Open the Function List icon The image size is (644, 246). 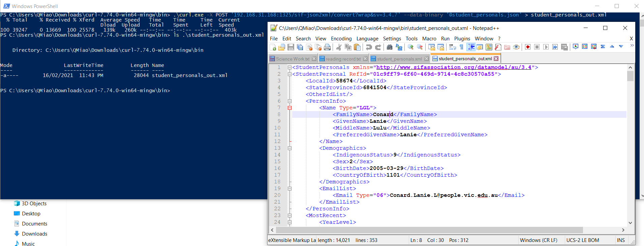coord(498,47)
